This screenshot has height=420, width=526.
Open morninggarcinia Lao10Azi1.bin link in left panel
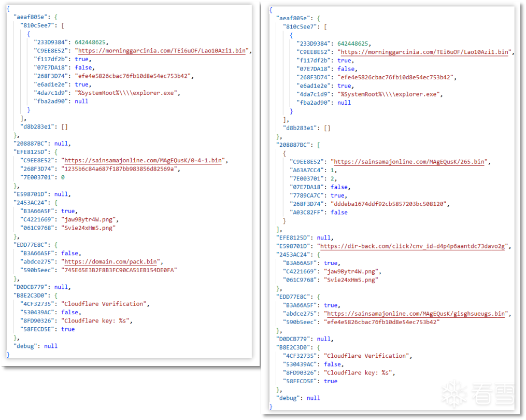tap(162, 51)
